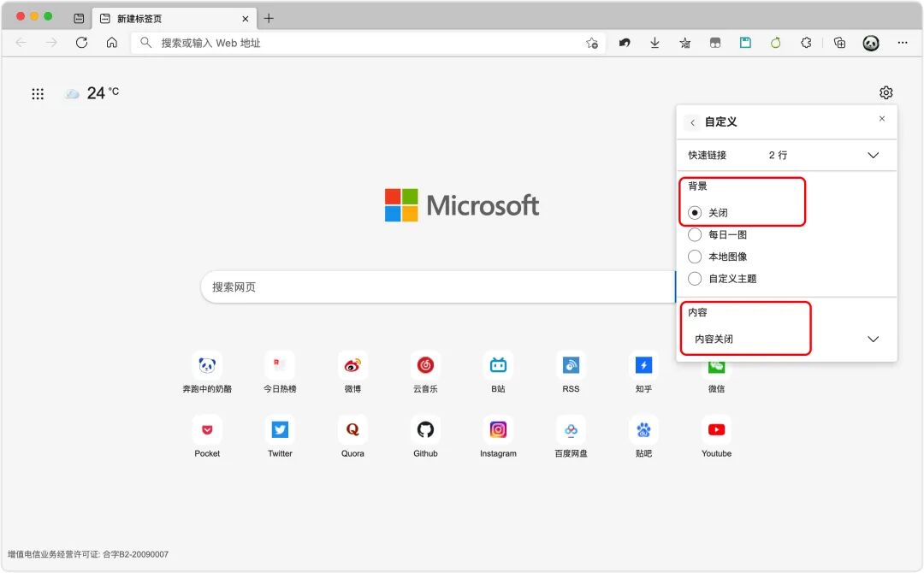Open the collections icon in toolbar
The width and height of the screenshot is (924, 573).
(840, 43)
